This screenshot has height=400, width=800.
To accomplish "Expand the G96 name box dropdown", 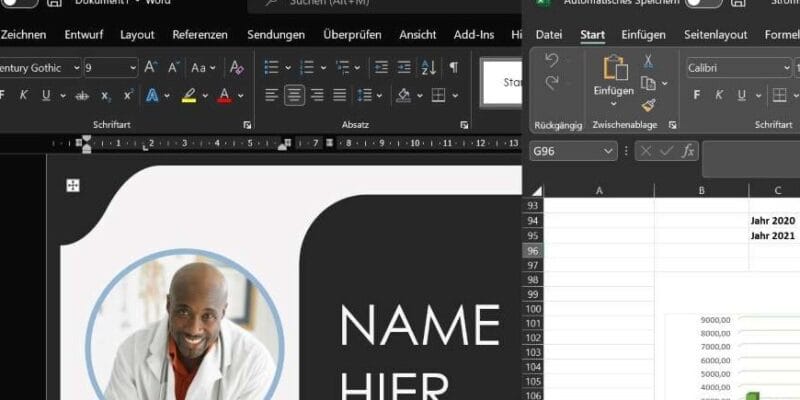I will pos(609,151).
